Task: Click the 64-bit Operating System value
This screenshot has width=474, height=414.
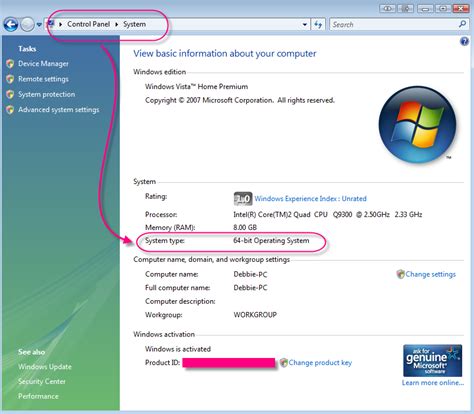Action: (x=271, y=241)
